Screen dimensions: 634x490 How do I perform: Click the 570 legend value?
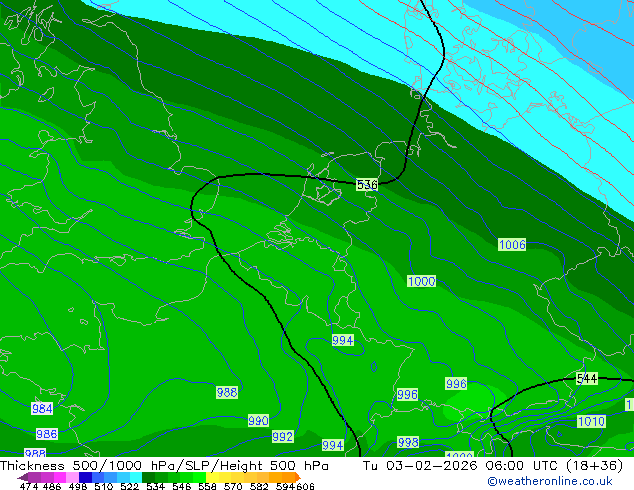point(233,486)
